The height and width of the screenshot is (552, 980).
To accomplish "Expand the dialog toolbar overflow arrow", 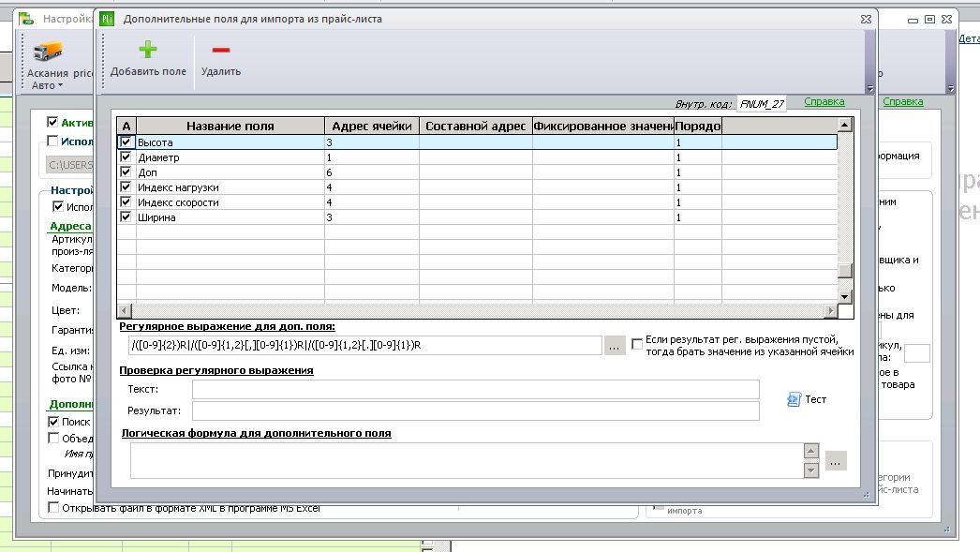I will tap(869, 89).
